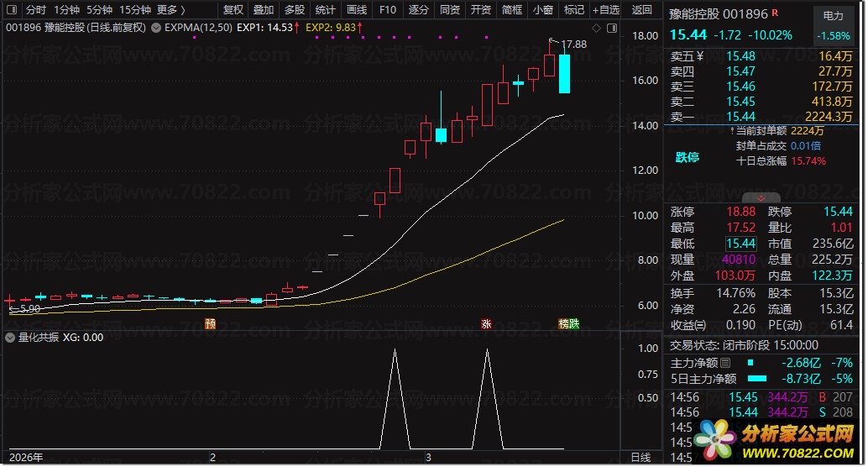Click the 电力 sector label
Screen dimensions: 868x467
click(833, 15)
